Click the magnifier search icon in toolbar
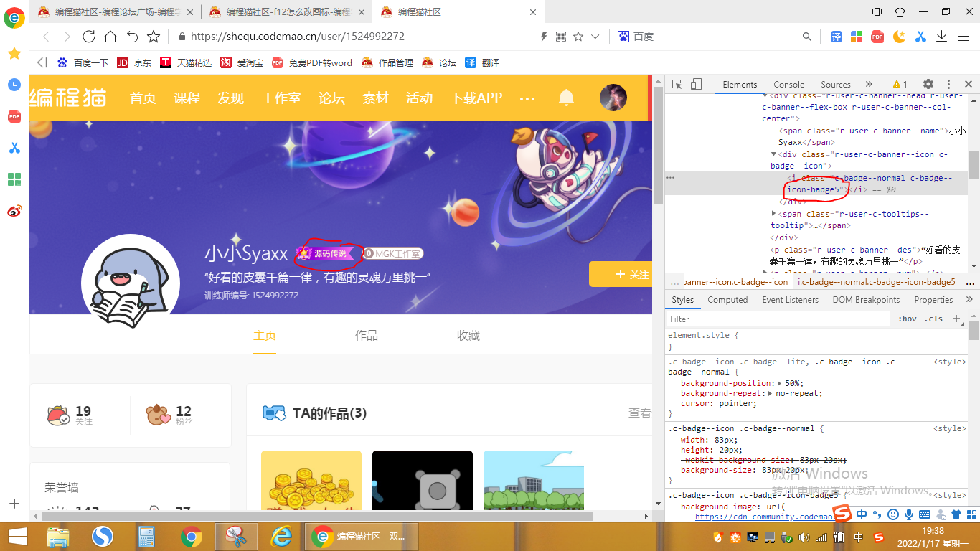 coord(807,37)
